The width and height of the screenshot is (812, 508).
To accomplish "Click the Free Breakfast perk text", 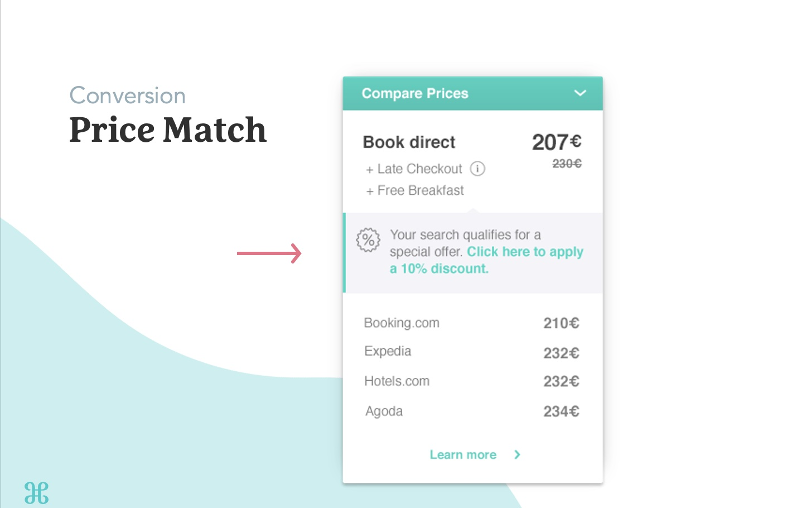I will point(420,191).
